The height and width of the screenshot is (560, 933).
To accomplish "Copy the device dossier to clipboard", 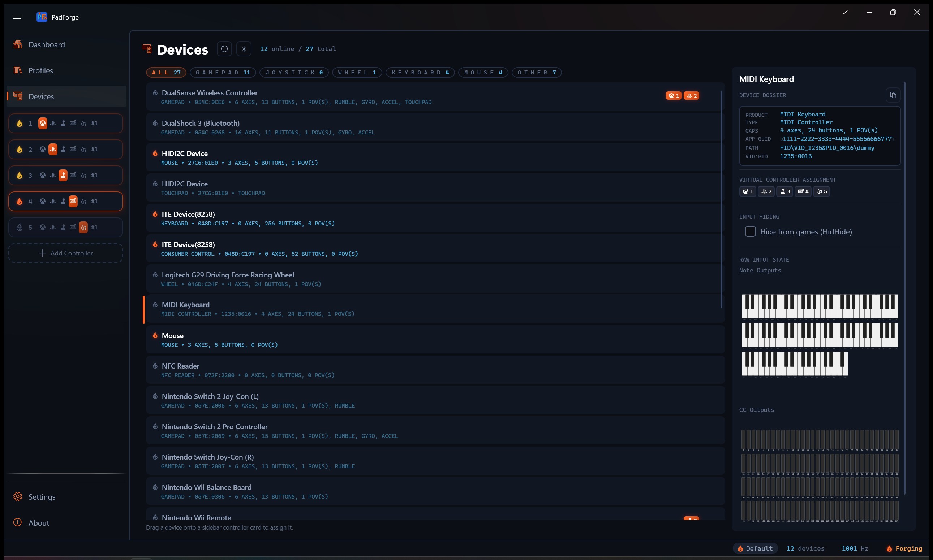I will tap(893, 95).
